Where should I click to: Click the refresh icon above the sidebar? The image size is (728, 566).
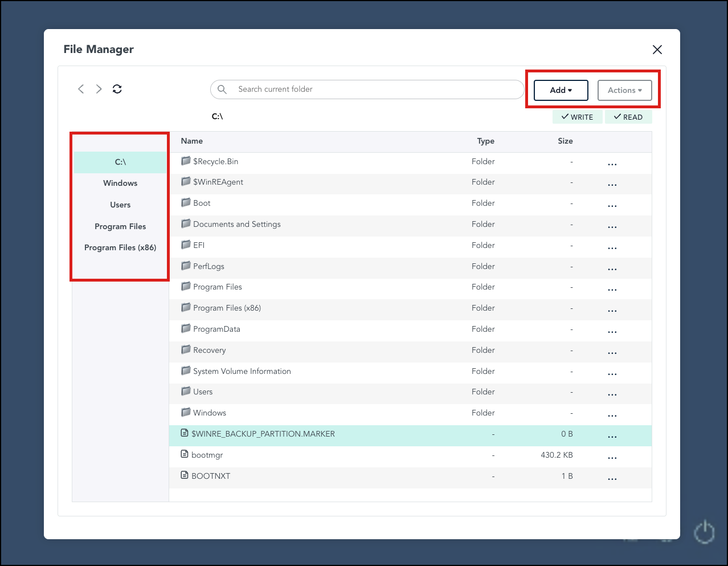[117, 89]
